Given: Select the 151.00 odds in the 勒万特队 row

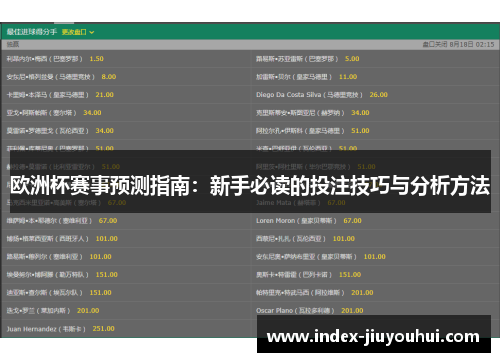Looking at the screenshot, I should pos(107,275).
